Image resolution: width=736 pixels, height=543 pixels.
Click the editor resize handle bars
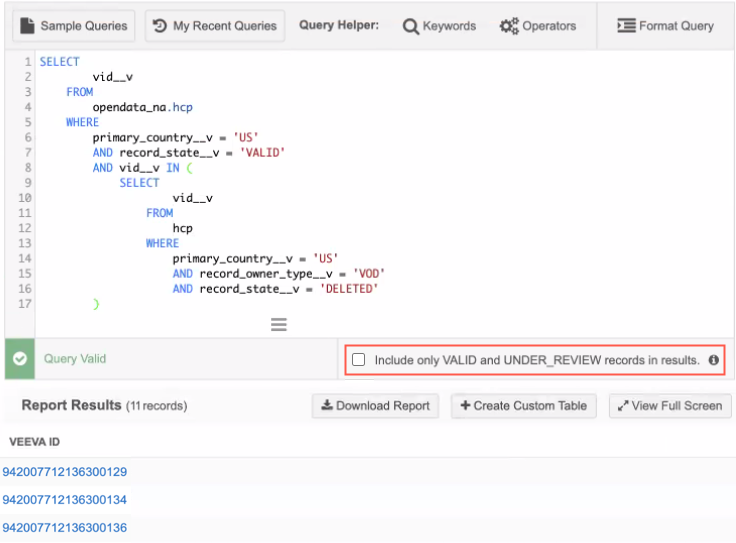click(x=279, y=324)
